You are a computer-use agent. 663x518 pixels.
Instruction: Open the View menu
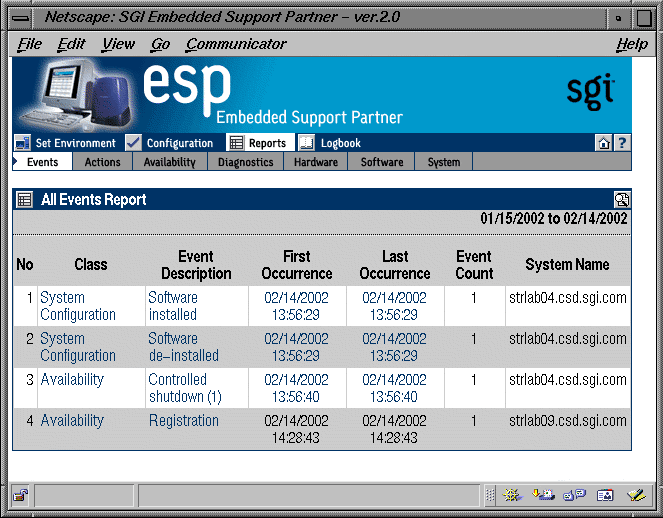[x=118, y=44]
